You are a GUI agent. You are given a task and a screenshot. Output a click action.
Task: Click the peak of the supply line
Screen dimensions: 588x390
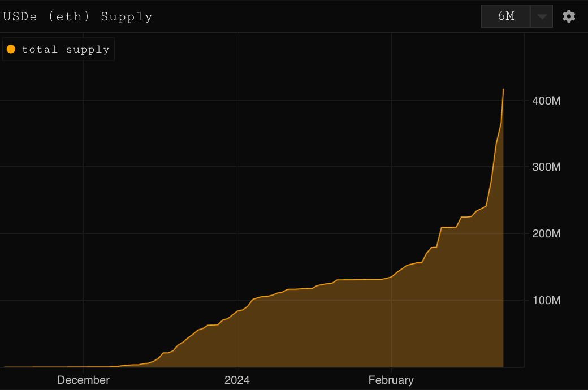coord(503,89)
